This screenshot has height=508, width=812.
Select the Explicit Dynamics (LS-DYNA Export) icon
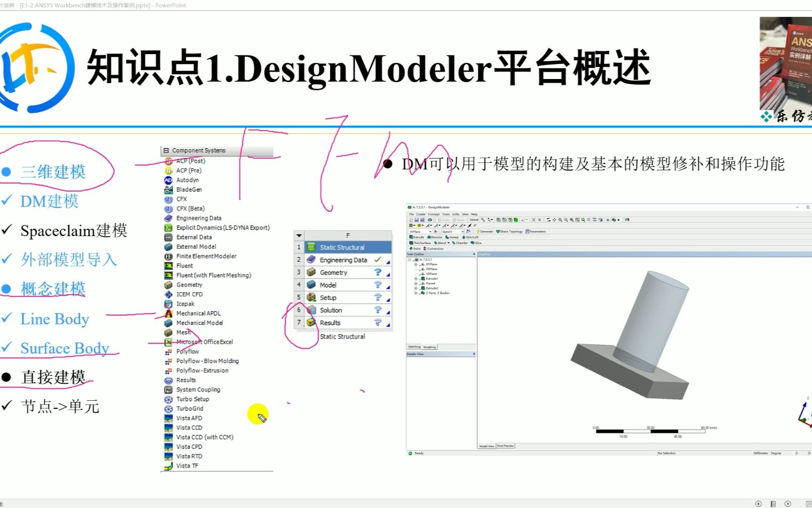coord(168,228)
